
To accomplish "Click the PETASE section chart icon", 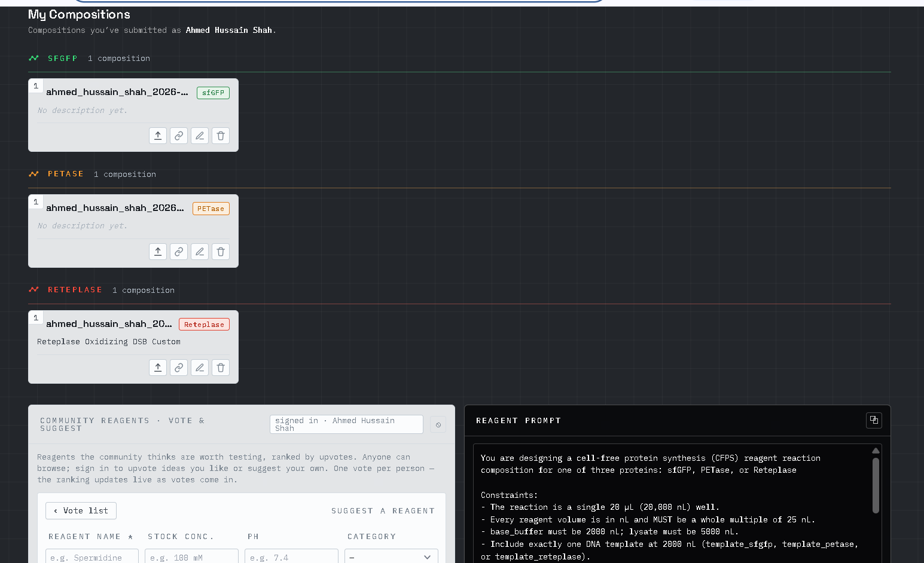I will [x=33, y=174].
